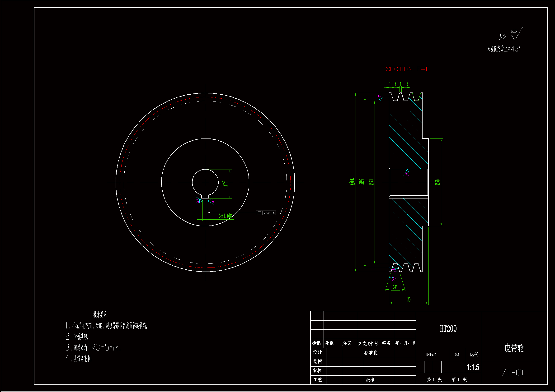Click the 3.2 roughness symbol in the bore
This screenshot has width=555, height=392.
pos(407,173)
